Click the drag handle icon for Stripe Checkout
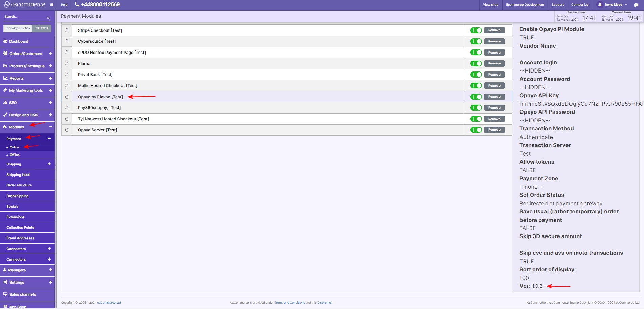 pyautogui.click(x=67, y=30)
